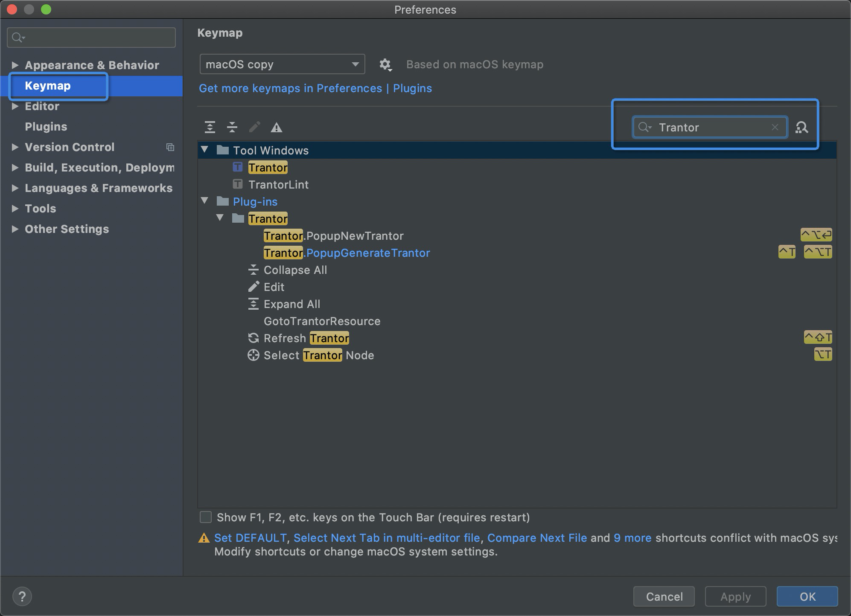Screen dimensions: 851x616
Task: Click the Expand All toolbar icon
Action: tap(210, 127)
